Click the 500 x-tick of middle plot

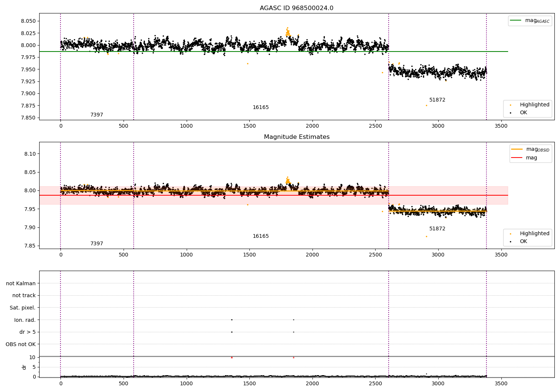coord(124,255)
